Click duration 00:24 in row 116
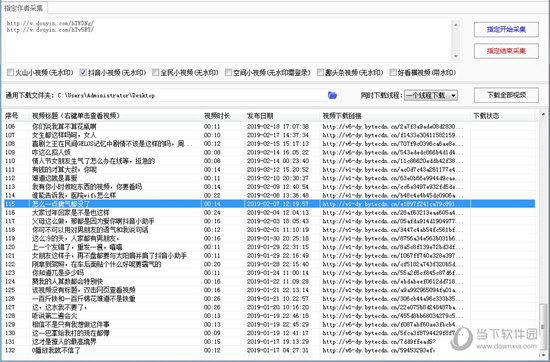The width and height of the screenshot is (550, 362). [212, 212]
